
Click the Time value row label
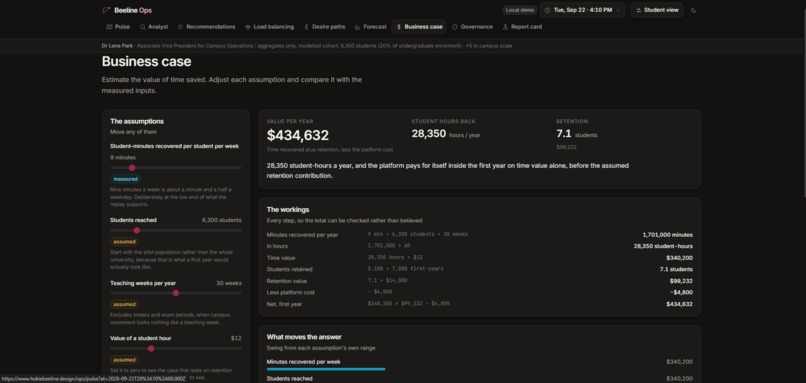281,258
